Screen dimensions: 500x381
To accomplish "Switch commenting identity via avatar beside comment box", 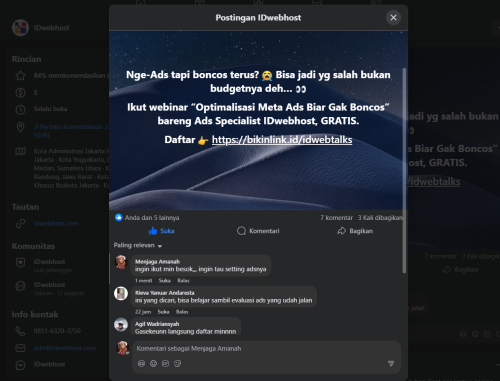I will [123, 348].
